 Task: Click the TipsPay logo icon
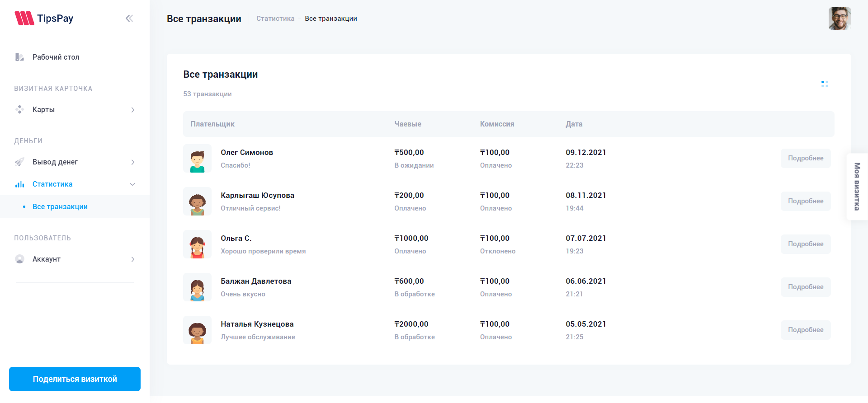pos(24,19)
